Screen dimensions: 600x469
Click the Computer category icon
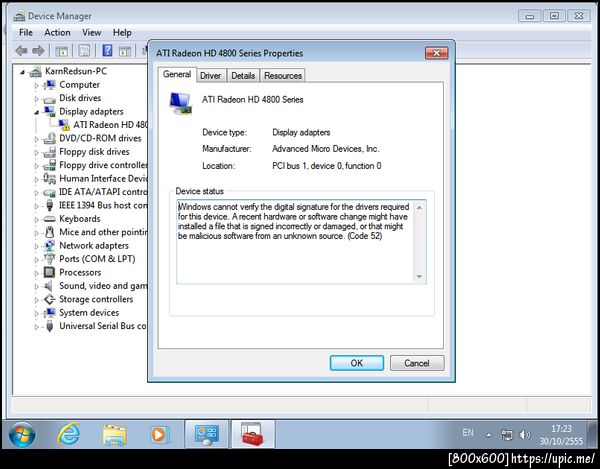click(49, 85)
